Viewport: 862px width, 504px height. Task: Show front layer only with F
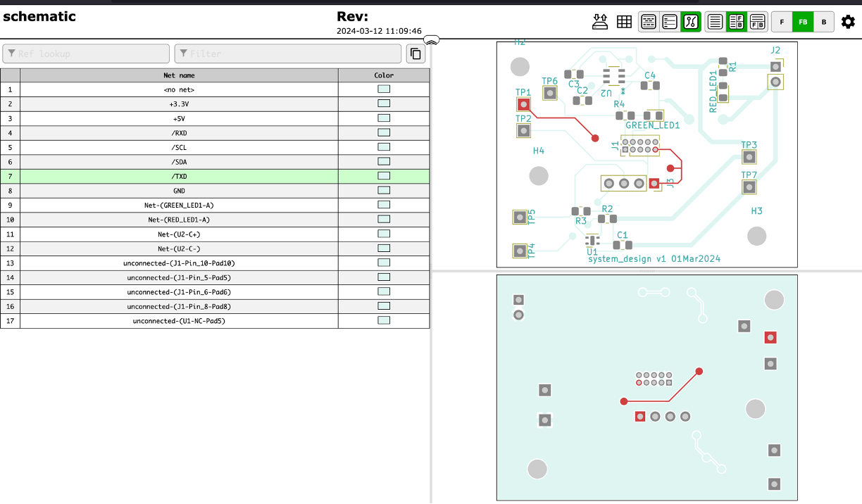(x=782, y=22)
